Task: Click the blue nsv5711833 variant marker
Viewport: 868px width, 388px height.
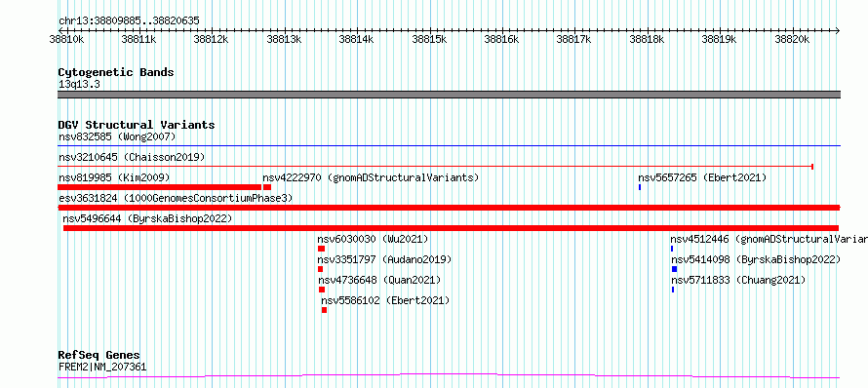Action: pos(673,290)
